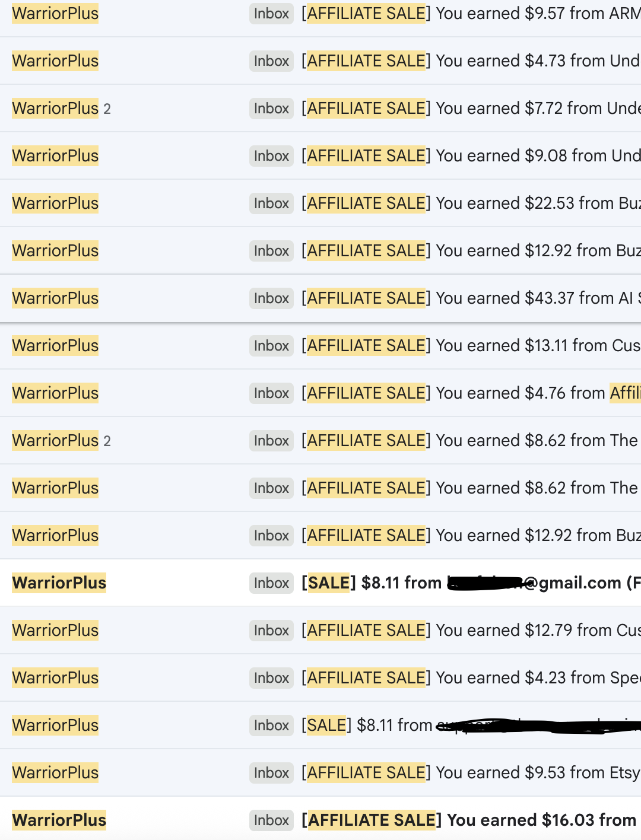Click the Inbox label on the unread $8.11 email
This screenshot has width=641, height=840.
point(271,583)
